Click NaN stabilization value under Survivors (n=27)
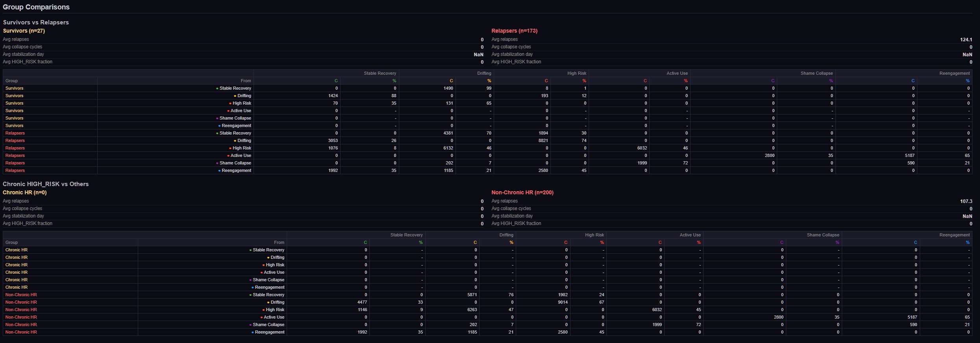Viewport: 980px width, 343px height. (x=478, y=55)
